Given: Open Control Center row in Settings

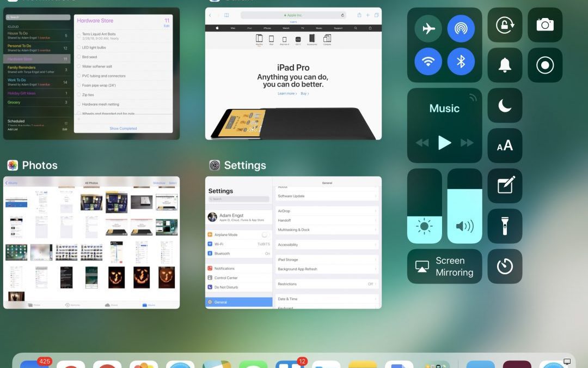Looking at the screenshot, I should [x=239, y=278].
